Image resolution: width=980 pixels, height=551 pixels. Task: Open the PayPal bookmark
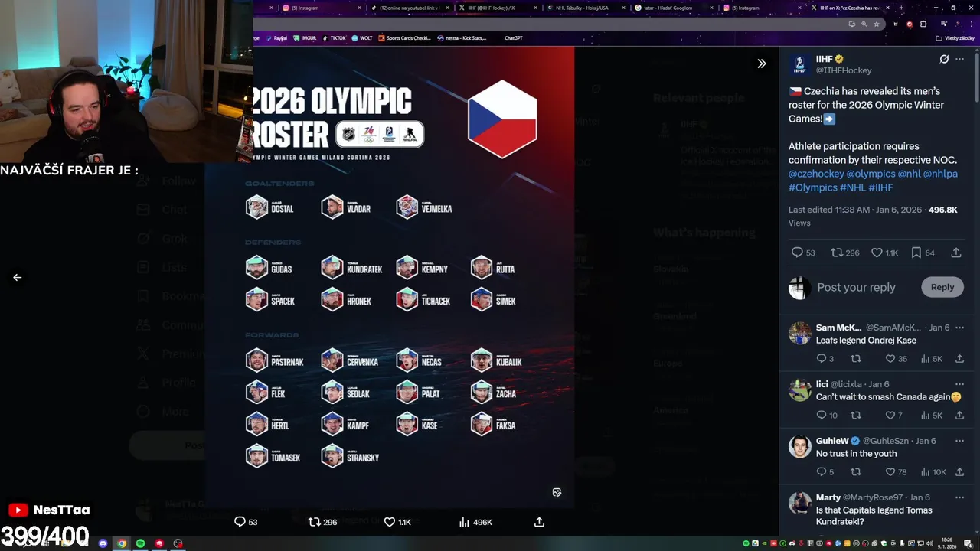pos(277,37)
